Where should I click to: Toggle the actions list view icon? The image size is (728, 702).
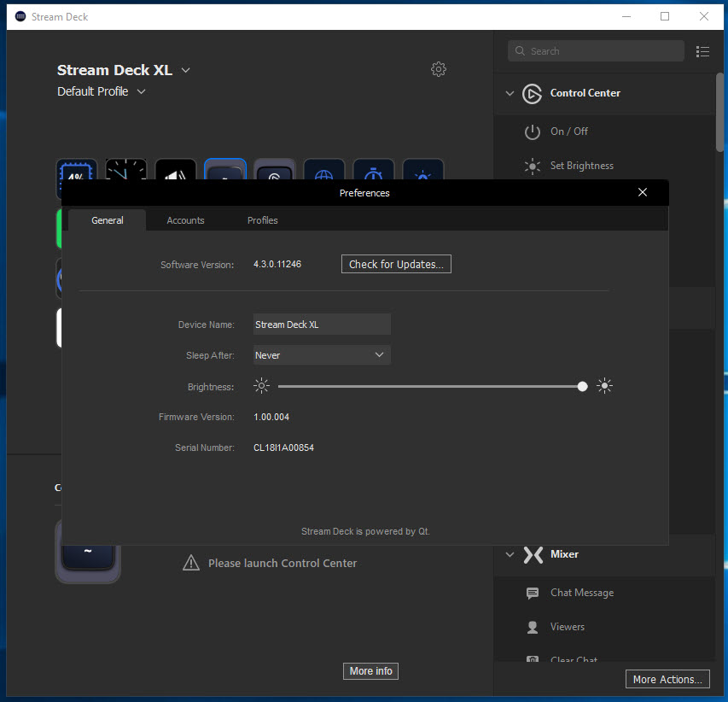702,51
